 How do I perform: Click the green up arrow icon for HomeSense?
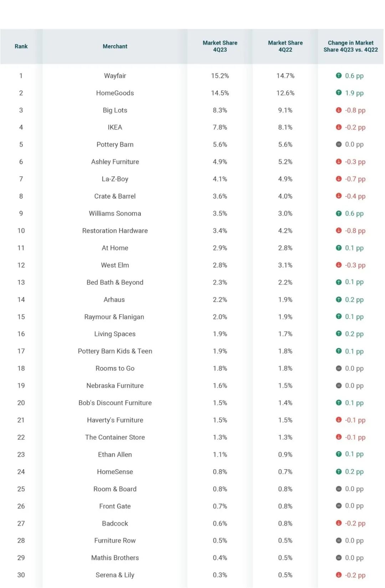coord(339,472)
